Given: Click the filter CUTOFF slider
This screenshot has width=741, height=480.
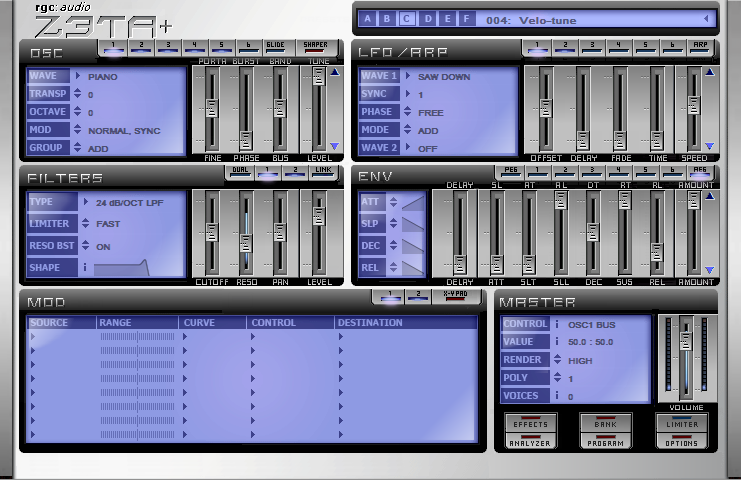Looking at the screenshot, I should click(212, 232).
